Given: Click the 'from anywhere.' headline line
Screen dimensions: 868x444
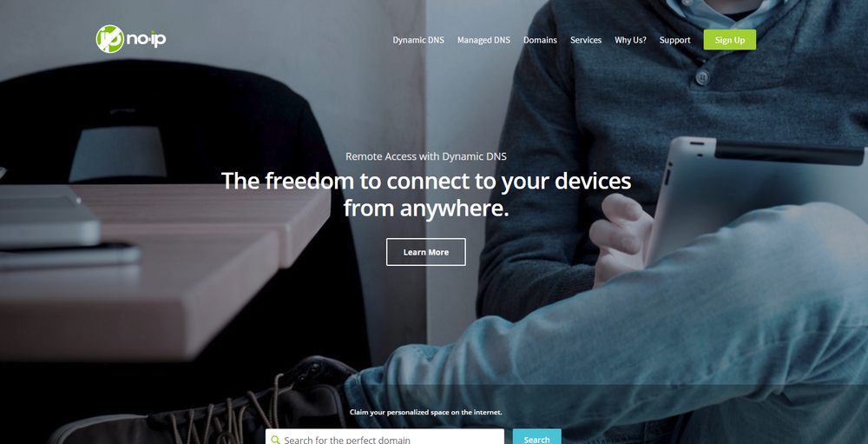Looking at the screenshot, I should click(x=426, y=209).
